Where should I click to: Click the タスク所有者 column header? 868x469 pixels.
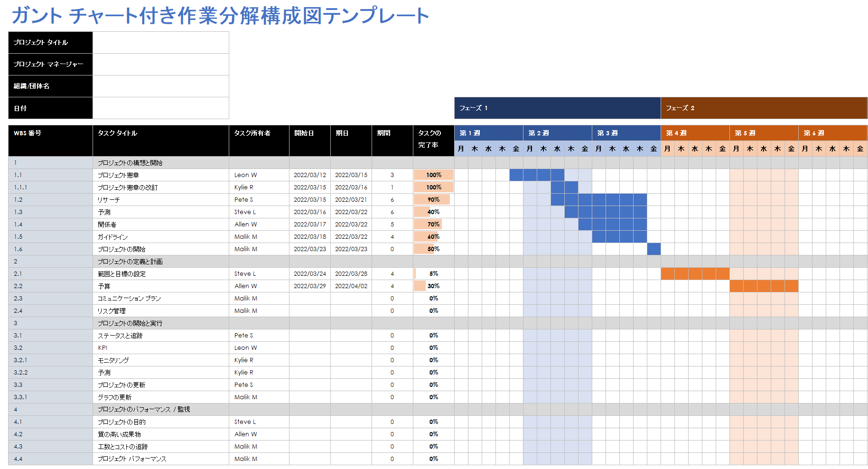coord(259,141)
